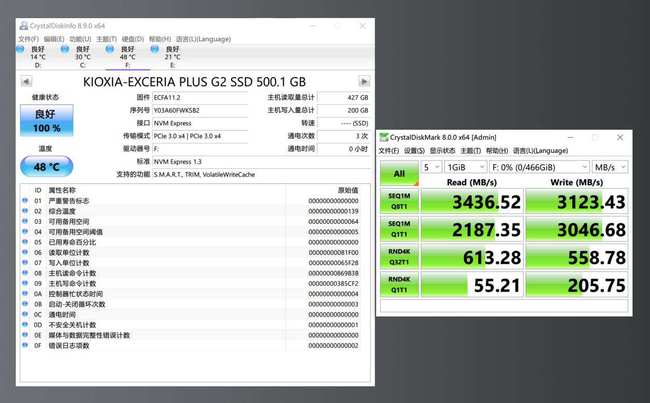The height and width of the screenshot is (403, 650).
Task: Click status dot of attribute 0D 不安全关机计数
Action: tap(25, 325)
